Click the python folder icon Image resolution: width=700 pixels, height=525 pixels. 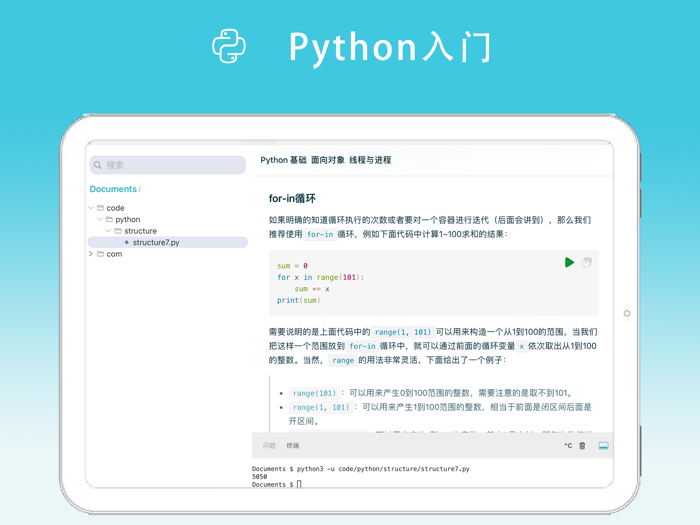[x=109, y=219]
